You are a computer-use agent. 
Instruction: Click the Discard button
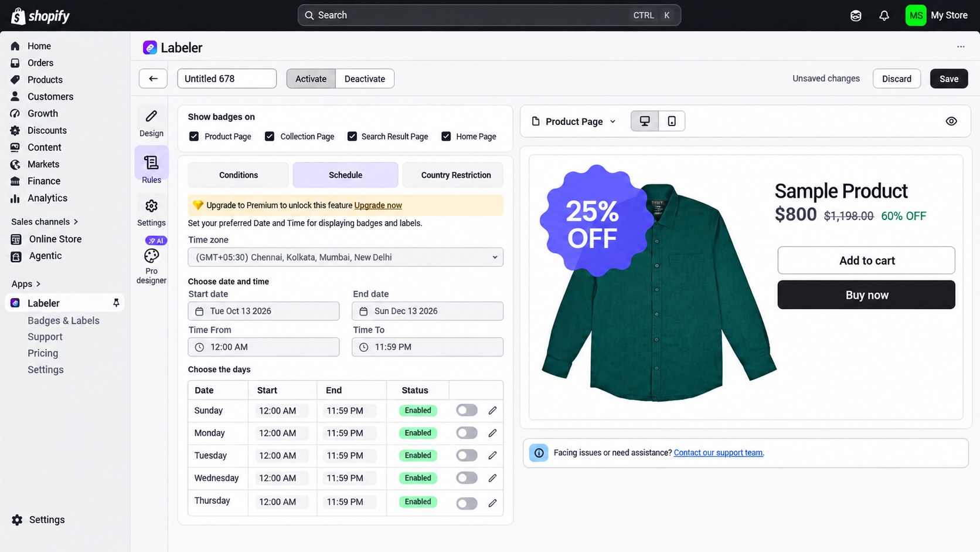tap(897, 79)
